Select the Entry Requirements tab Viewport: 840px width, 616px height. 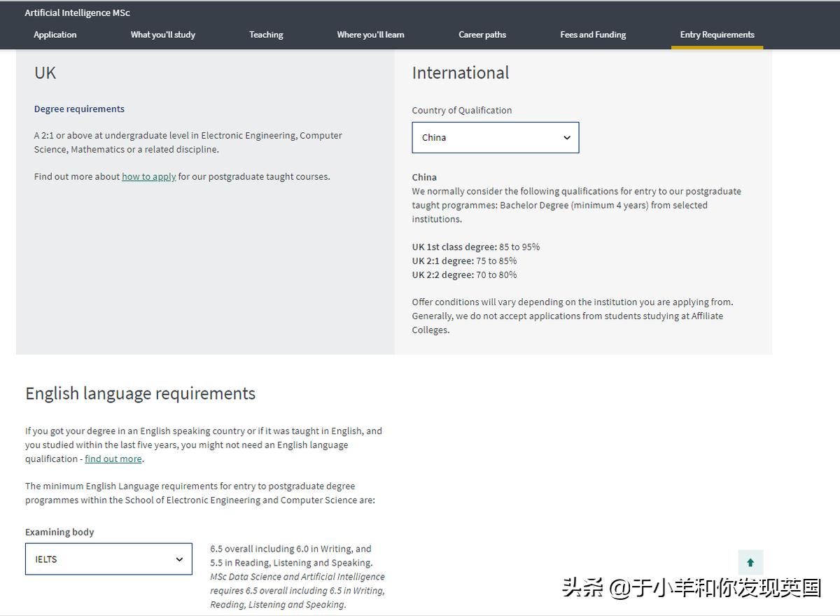coord(717,34)
